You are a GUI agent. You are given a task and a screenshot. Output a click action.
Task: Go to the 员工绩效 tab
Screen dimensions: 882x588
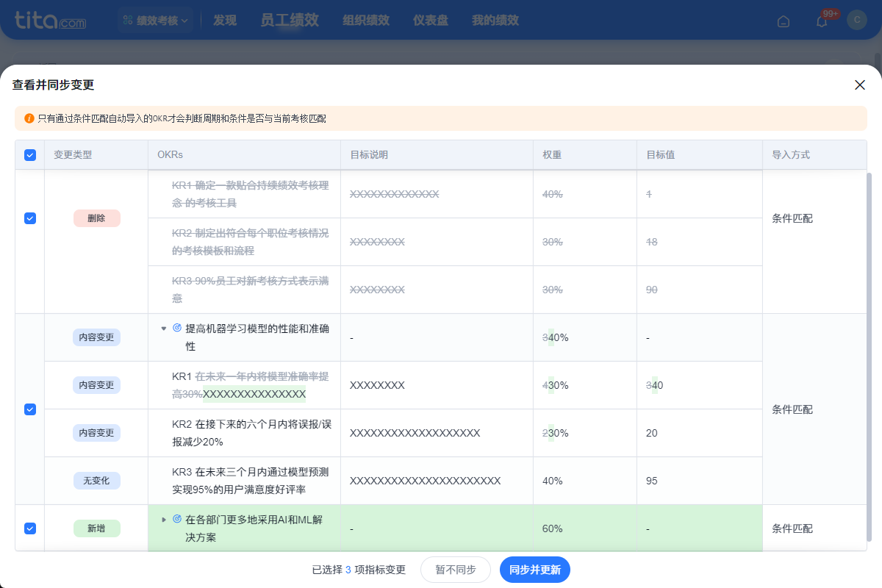290,20
